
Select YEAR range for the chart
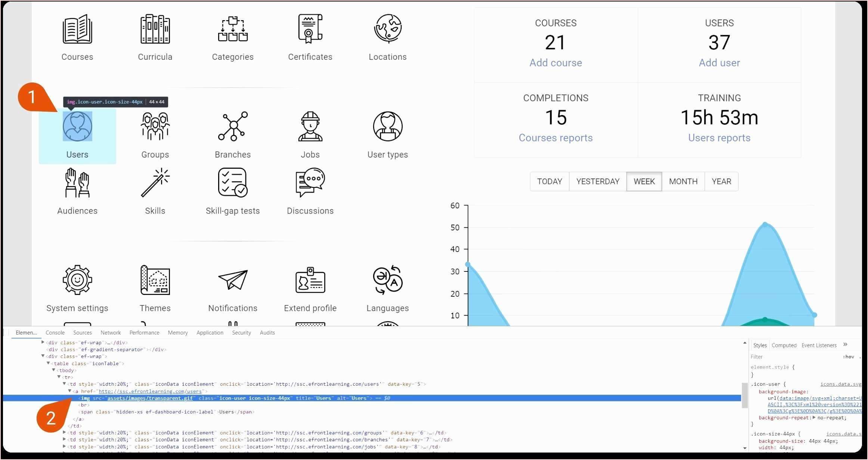[721, 181]
